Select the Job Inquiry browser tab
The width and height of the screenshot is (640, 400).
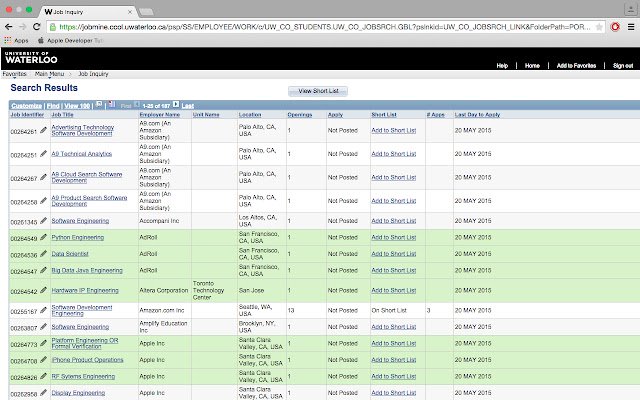tap(88, 12)
